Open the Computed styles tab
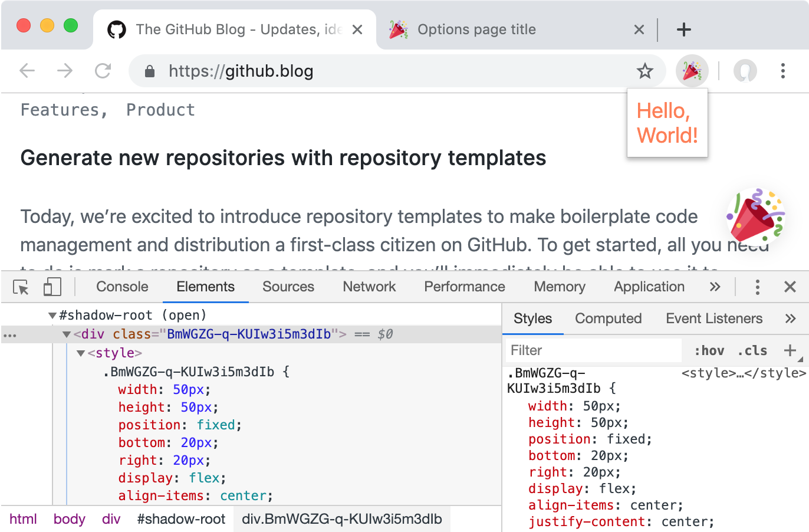809x532 pixels. (608, 318)
